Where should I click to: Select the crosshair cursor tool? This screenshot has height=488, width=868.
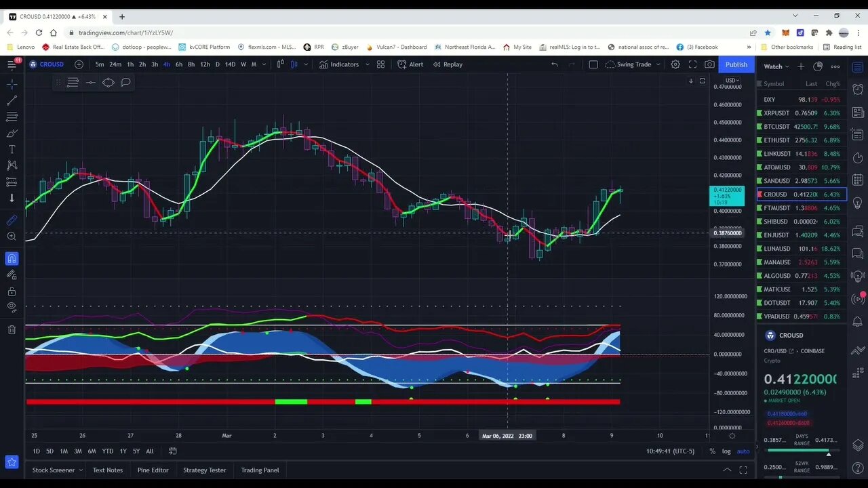click(12, 84)
